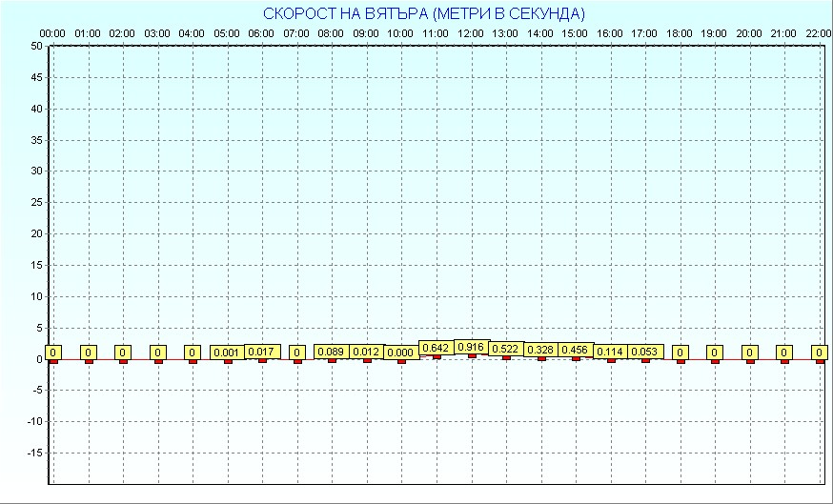The height and width of the screenshot is (504, 833).
Task: Click the 12:00 time axis label
Action: (x=471, y=33)
